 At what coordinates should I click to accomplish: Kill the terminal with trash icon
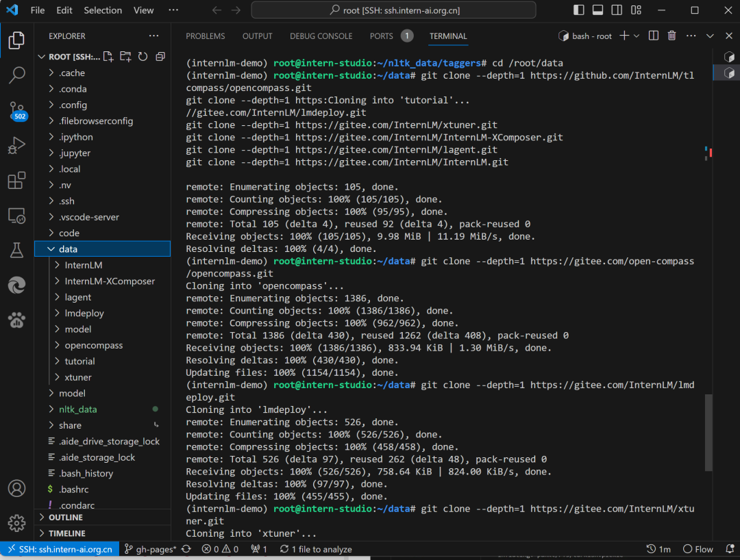click(672, 36)
